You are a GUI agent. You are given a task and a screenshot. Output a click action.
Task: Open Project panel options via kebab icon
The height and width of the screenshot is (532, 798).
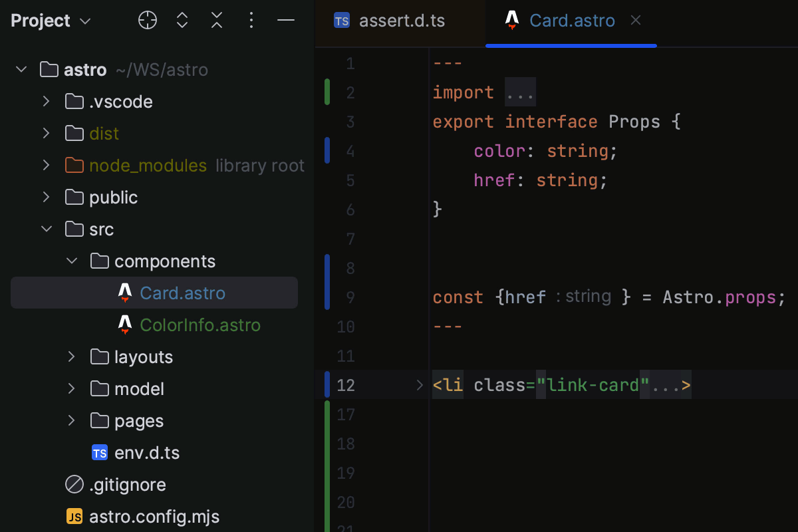(251, 20)
